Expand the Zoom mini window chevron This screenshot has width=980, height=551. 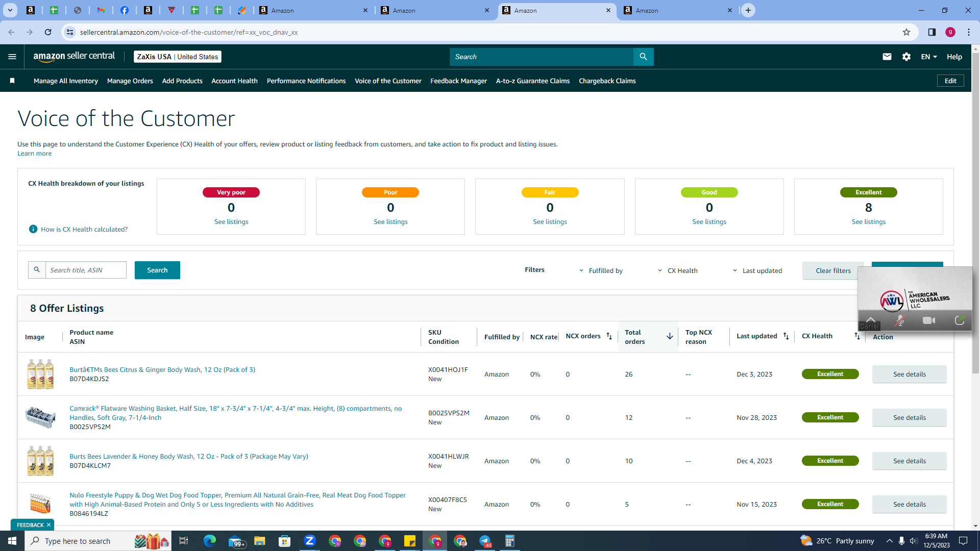[871, 319]
